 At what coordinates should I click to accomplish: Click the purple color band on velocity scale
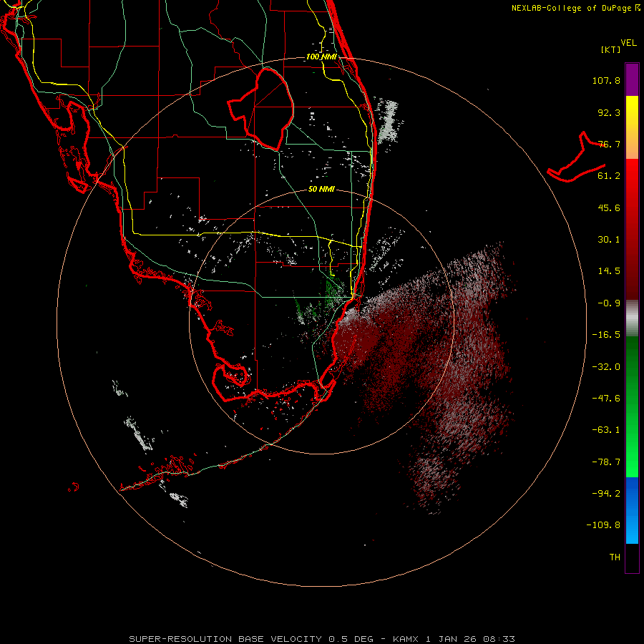point(632,79)
